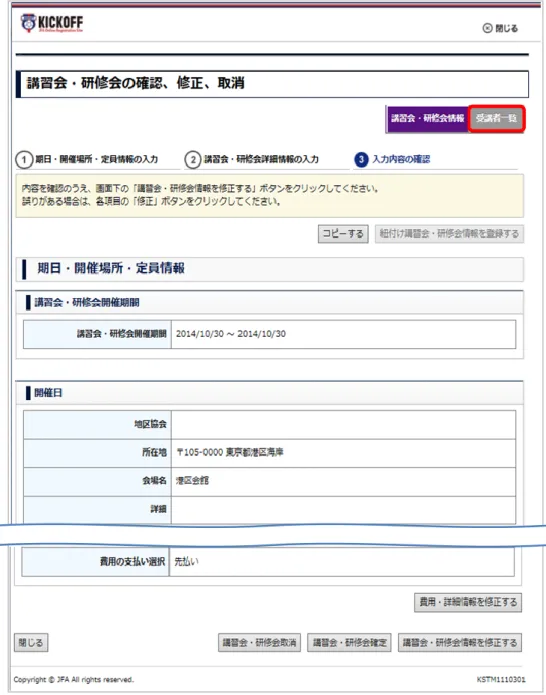This screenshot has width=546, height=695.
Task: Click the date range 2014/10/30 ～ 2014/10/30
Action: (230, 334)
